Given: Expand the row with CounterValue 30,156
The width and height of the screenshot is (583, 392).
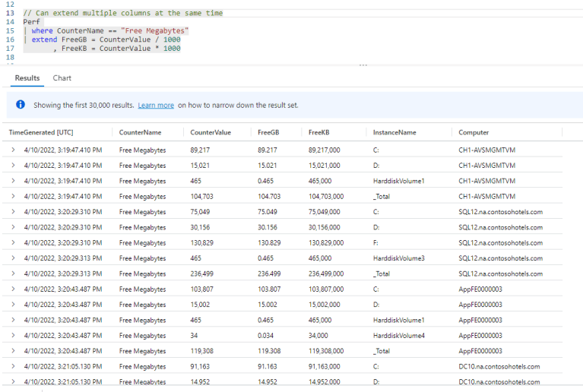Looking at the screenshot, I should click(x=13, y=227).
